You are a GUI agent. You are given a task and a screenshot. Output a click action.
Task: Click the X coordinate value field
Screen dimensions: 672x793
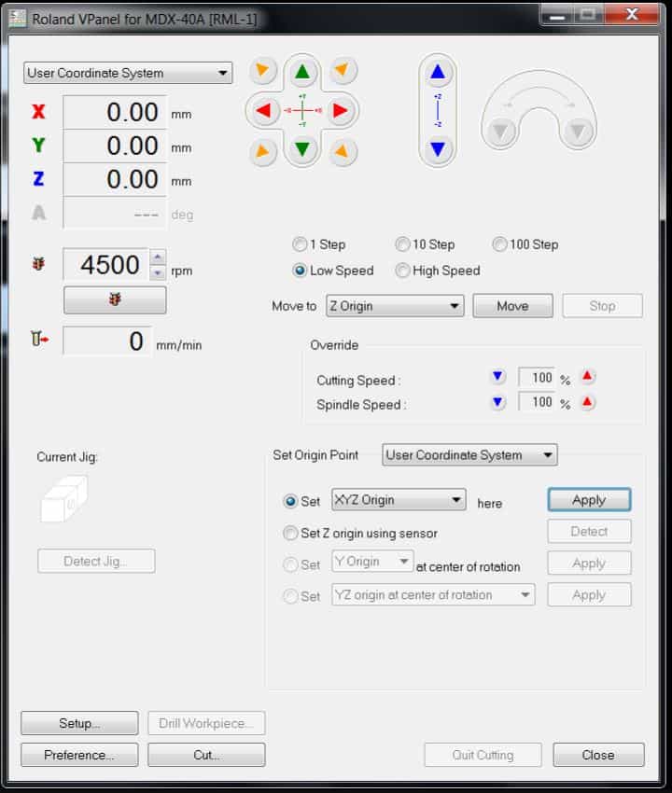[x=115, y=112]
